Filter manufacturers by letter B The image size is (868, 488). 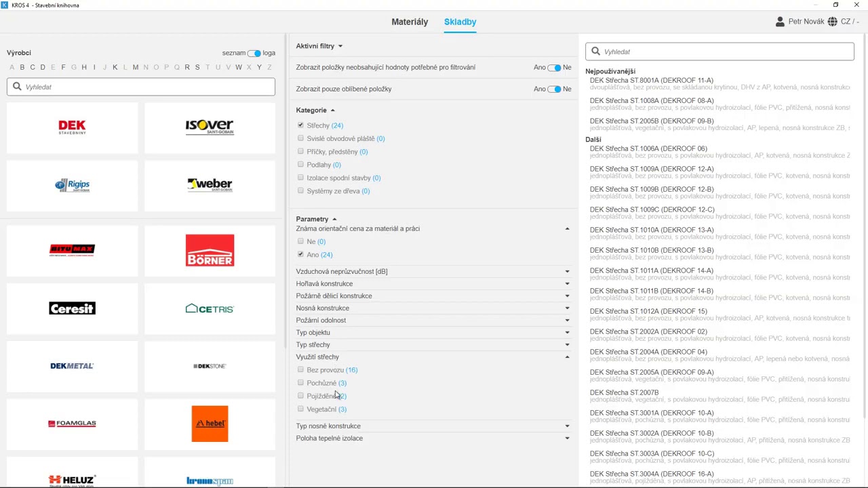click(22, 67)
